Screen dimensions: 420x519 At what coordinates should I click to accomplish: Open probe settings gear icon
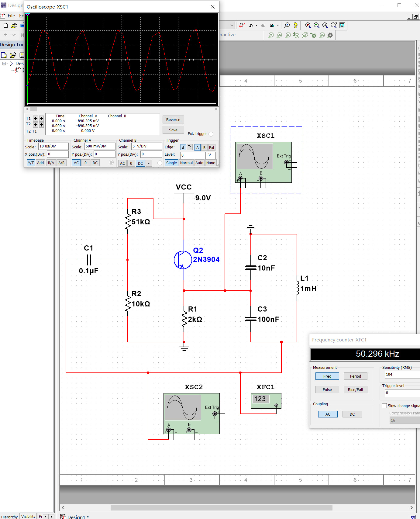click(330, 35)
